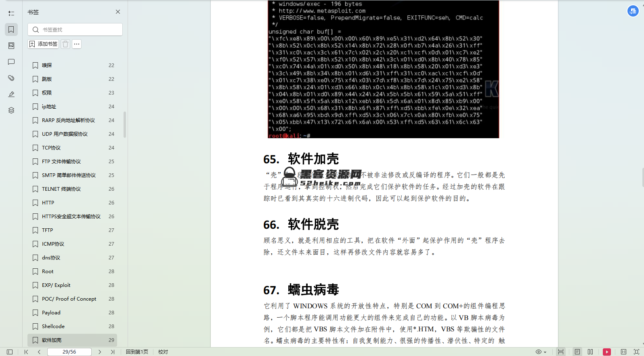The height and width of the screenshot is (356, 644).
Task: Open the attachments paperclip panel
Action: (11, 78)
